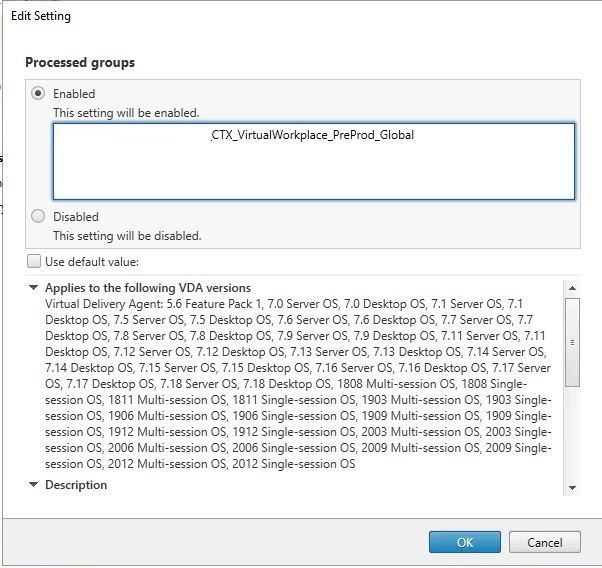
Task: Check the Use default value checkbox
Action: (35, 261)
